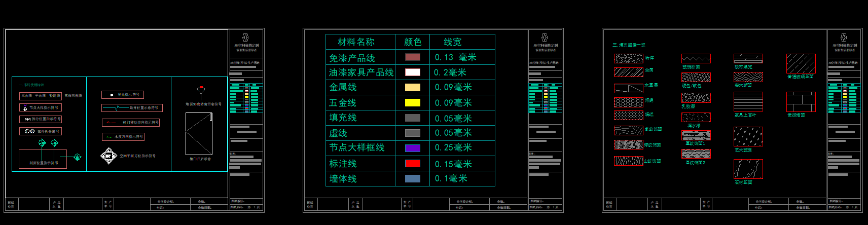Click the 材料名称 table header
Screen dimensions: 868x225
click(x=356, y=42)
